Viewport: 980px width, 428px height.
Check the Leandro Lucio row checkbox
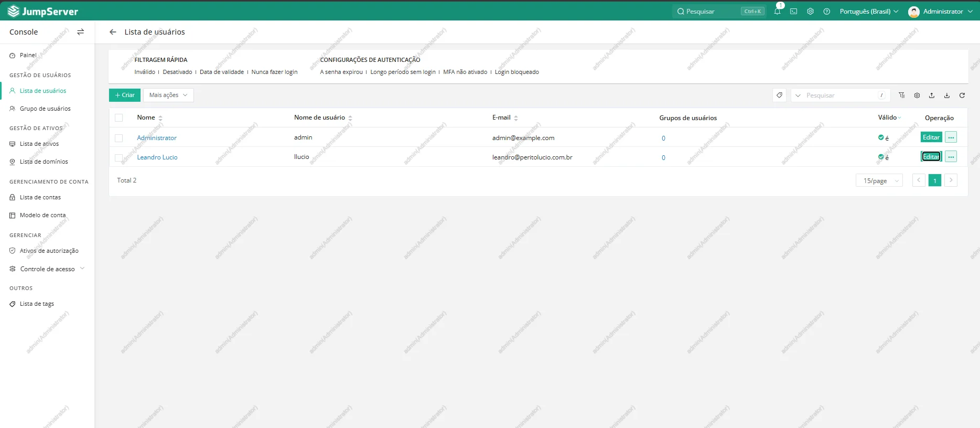tap(119, 157)
